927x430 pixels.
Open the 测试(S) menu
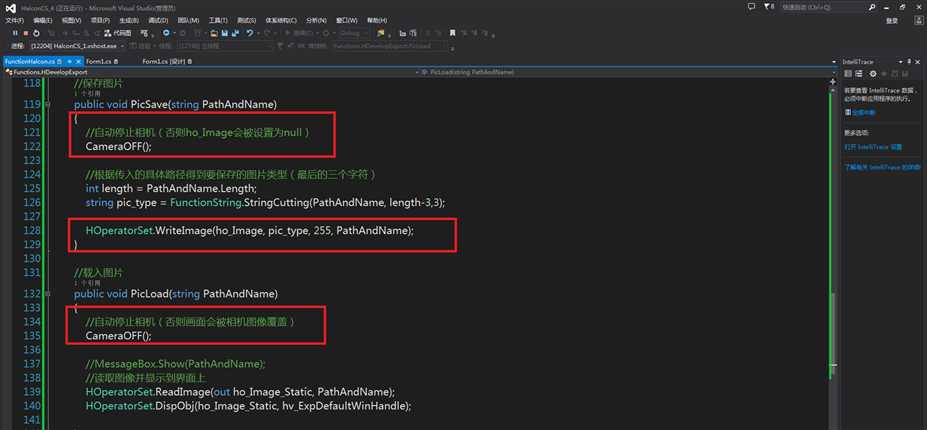point(247,20)
